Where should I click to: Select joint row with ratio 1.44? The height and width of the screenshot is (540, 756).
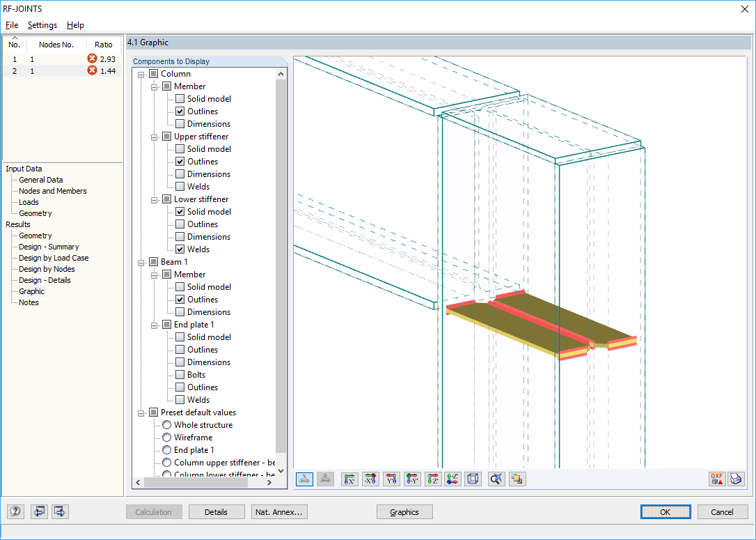click(x=62, y=71)
